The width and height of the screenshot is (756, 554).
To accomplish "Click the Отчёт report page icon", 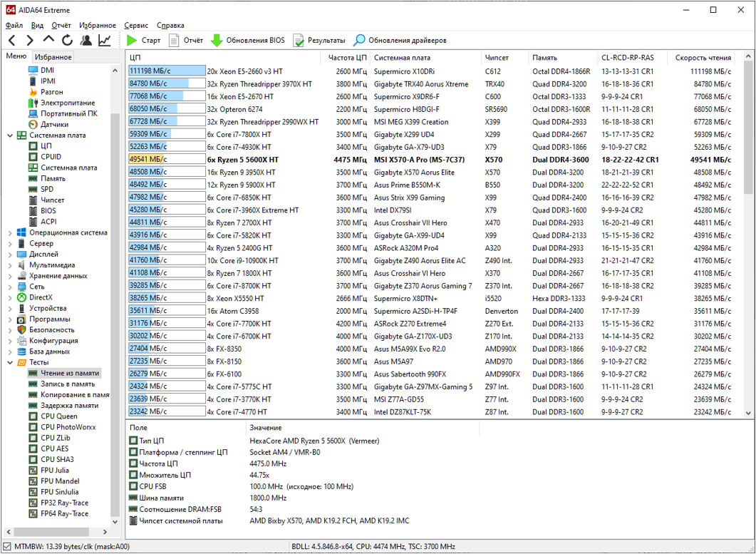I will (174, 41).
